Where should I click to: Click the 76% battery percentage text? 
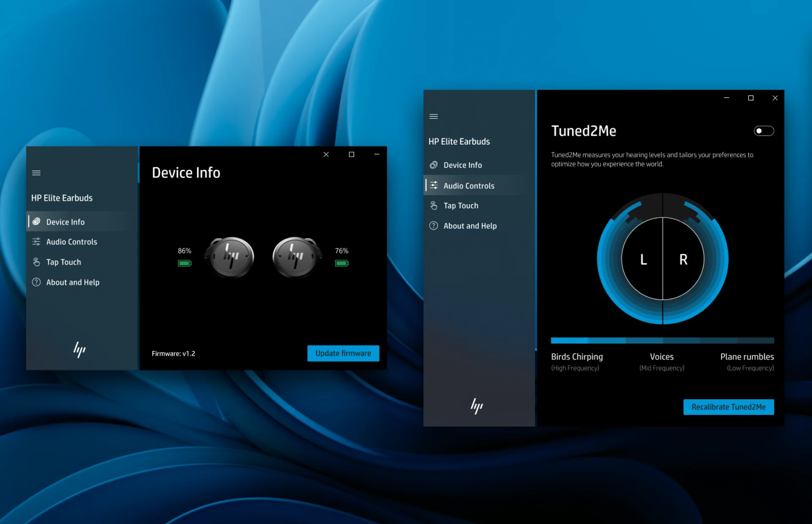point(342,251)
